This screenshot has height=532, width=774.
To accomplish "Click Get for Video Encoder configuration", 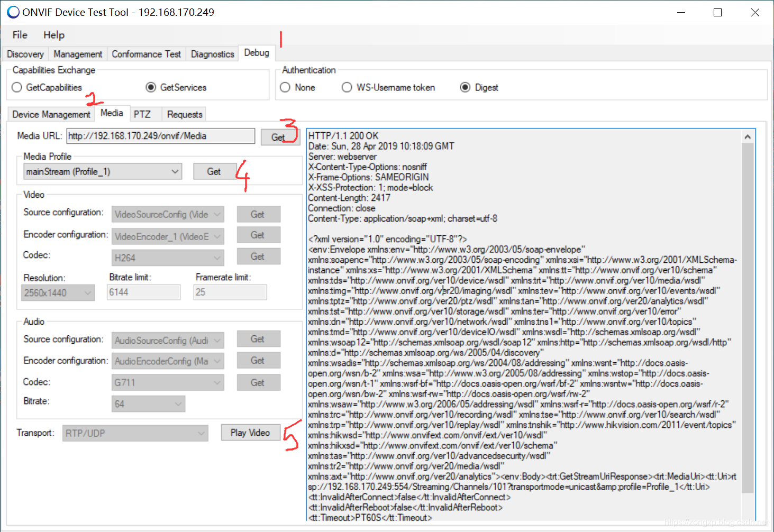I will click(x=258, y=235).
